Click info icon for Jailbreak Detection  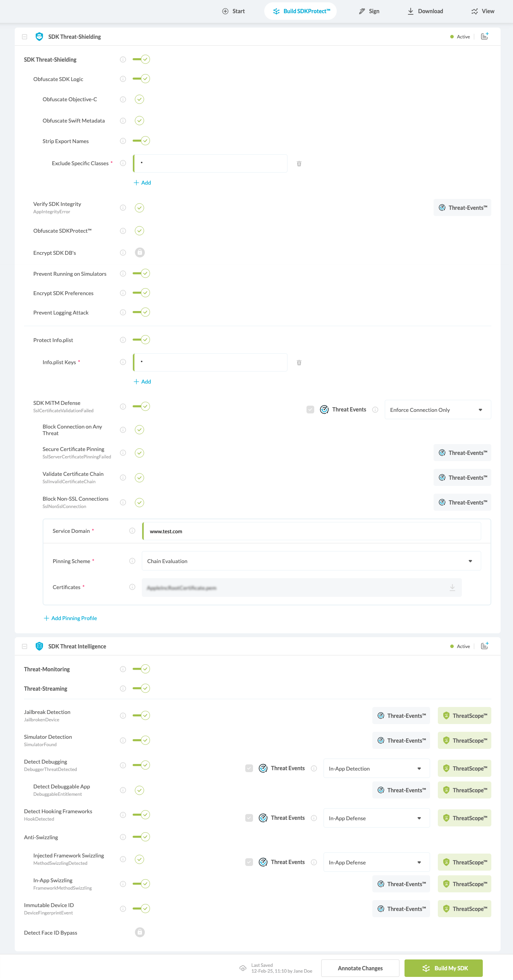click(123, 716)
